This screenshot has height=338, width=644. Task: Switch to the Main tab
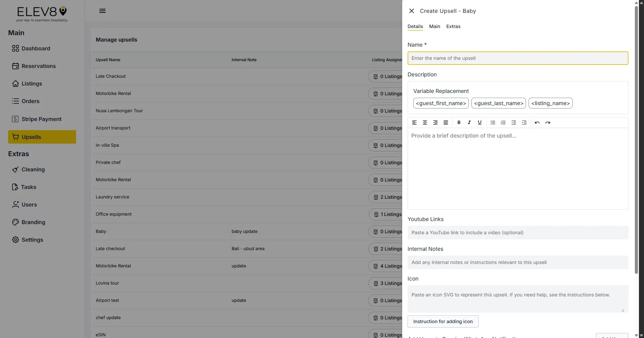(434, 26)
